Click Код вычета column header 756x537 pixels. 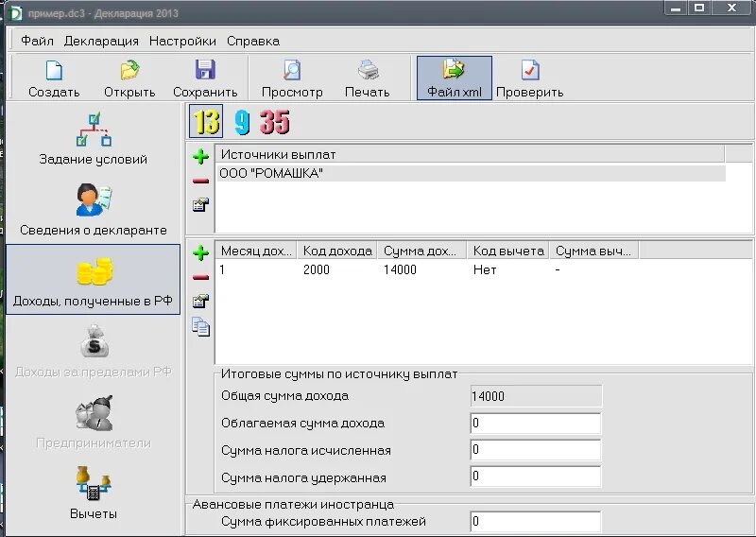point(508,251)
